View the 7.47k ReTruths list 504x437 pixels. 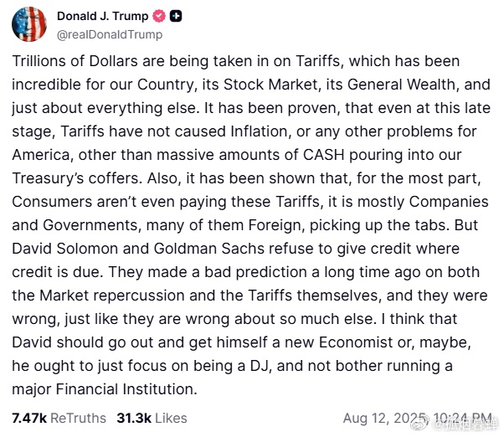[x=59, y=419]
